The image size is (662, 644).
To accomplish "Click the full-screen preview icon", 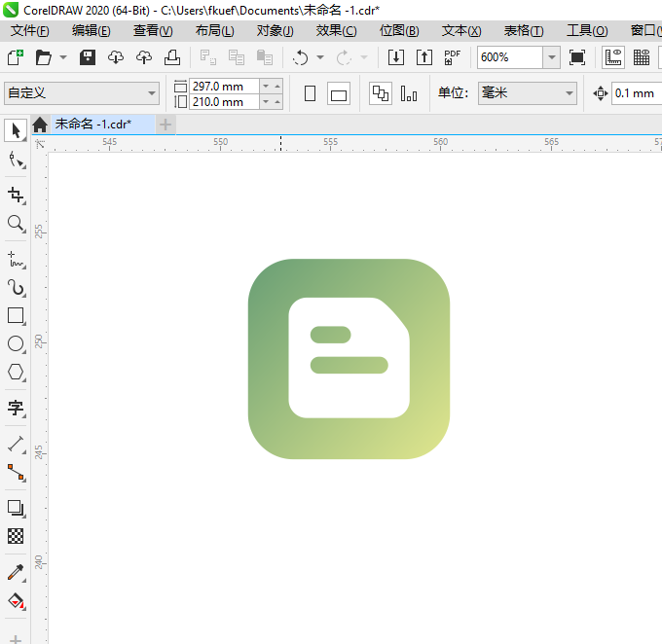I will pos(577,57).
